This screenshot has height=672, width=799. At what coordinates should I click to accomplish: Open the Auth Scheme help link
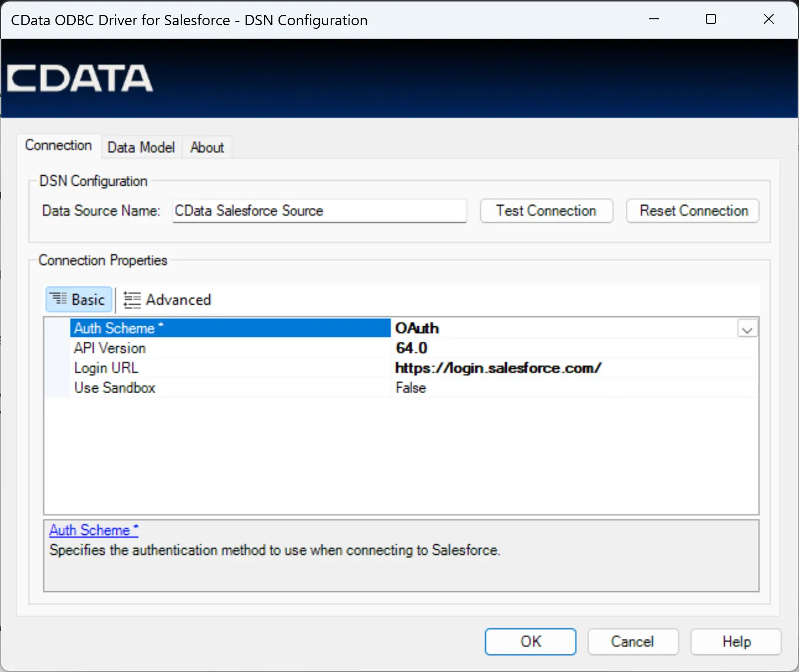pos(94,530)
